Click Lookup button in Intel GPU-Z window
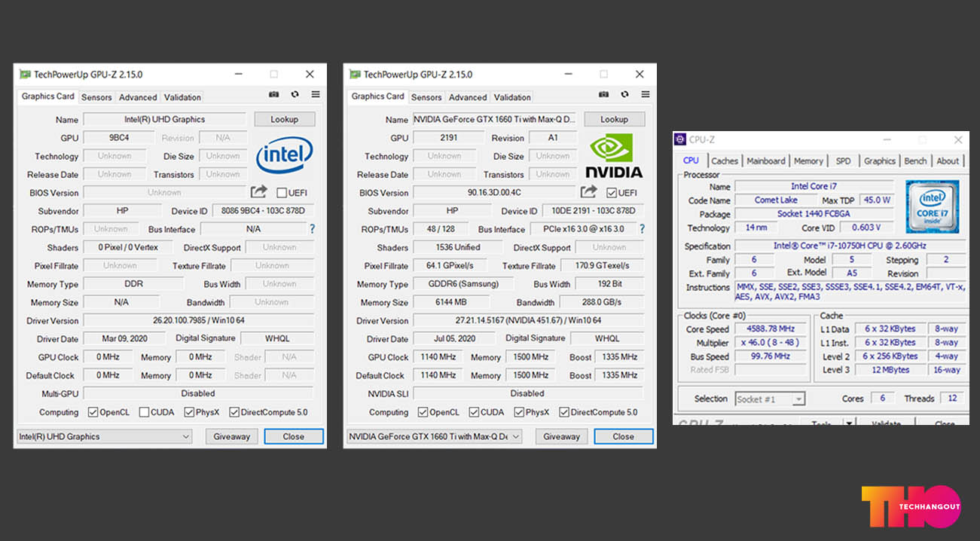The width and height of the screenshot is (980, 541). (284, 119)
